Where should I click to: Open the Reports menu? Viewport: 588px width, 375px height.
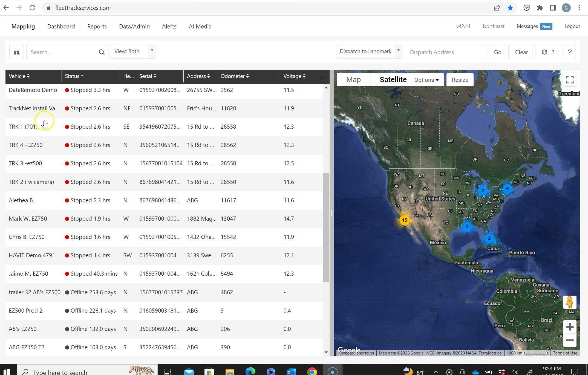coord(97,27)
